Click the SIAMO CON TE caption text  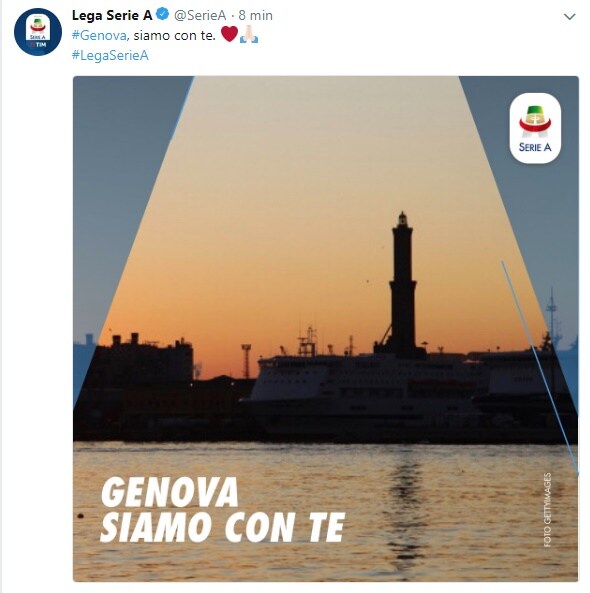click(x=222, y=527)
